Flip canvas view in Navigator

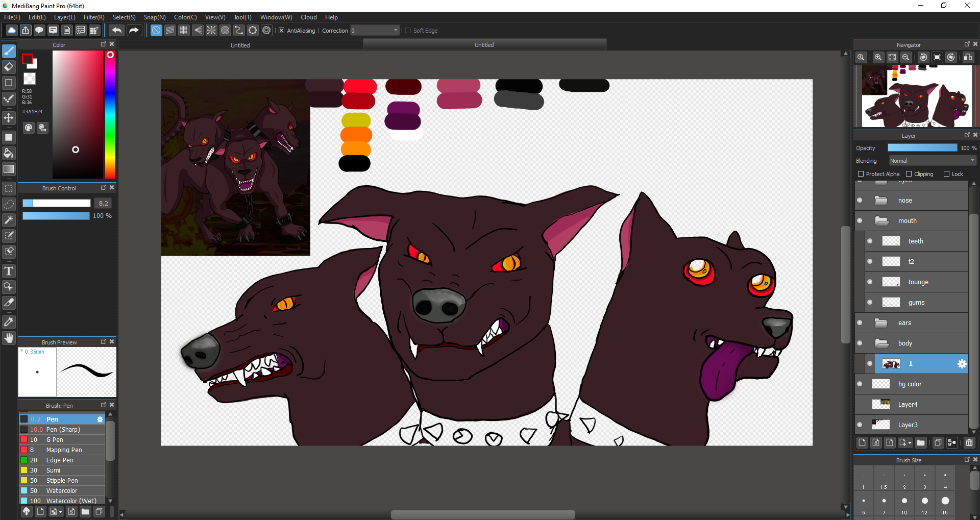pyautogui.click(x=968, y=57)
